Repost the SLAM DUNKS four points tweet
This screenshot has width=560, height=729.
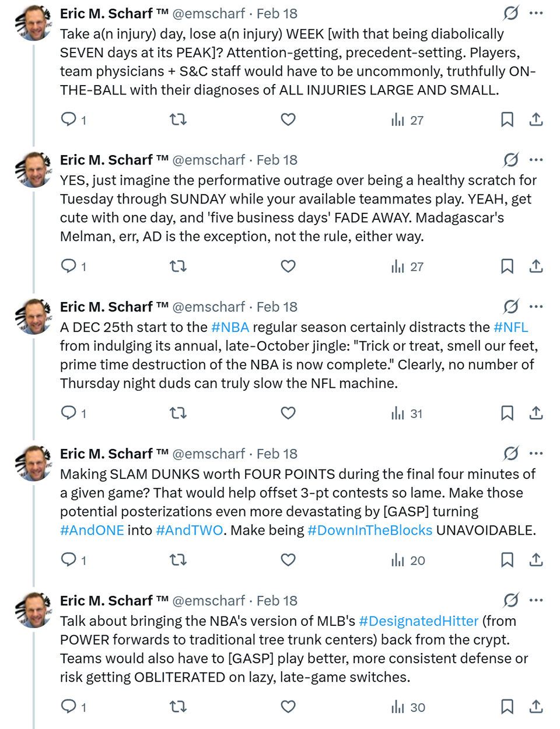(x=178, y=560)
